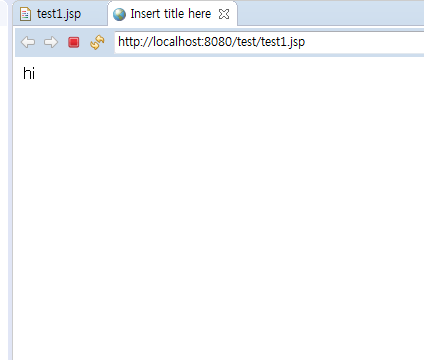Click the JSP file icon on test1.jsp tab
Viewport: 424px width, 360px height.
[25, 14]
